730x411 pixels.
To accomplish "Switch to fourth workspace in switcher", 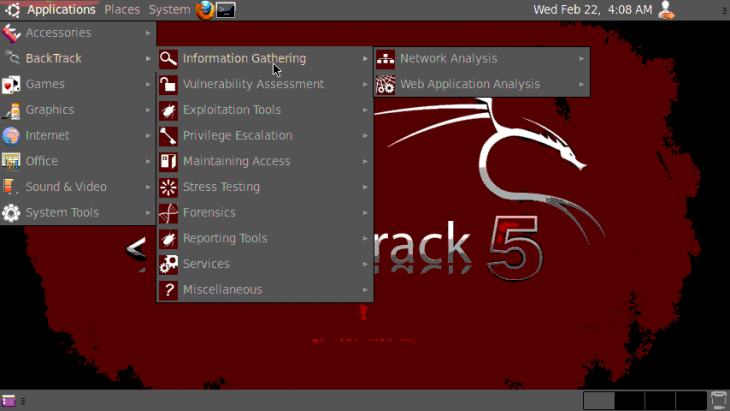I will pos(691,400).
